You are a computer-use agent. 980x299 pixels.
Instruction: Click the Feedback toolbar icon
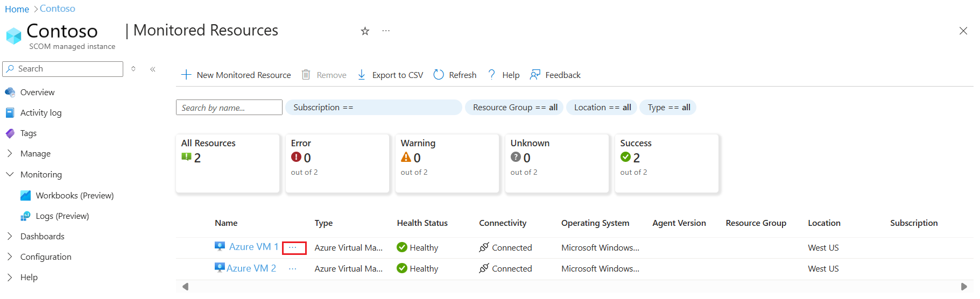535,75
